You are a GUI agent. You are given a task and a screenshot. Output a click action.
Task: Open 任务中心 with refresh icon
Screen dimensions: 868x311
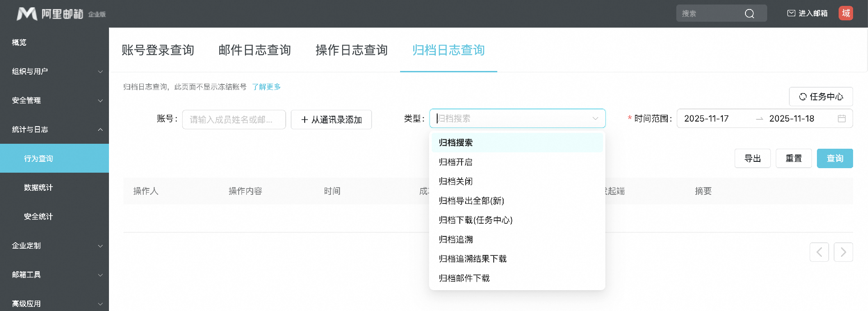click(821, 97)
